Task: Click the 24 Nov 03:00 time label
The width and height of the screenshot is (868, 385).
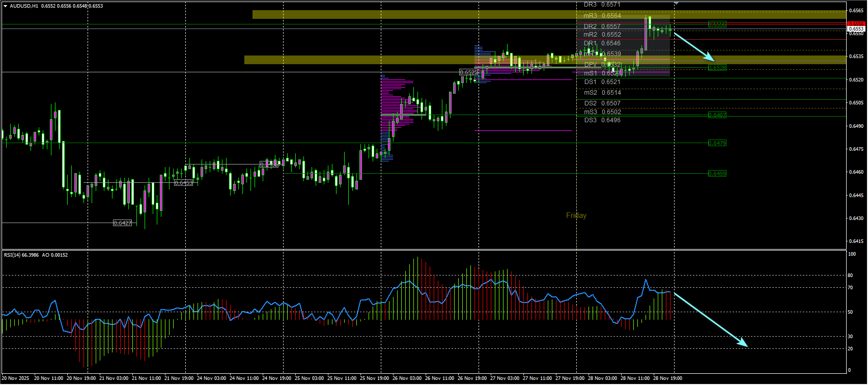Action: pos(211,378)
